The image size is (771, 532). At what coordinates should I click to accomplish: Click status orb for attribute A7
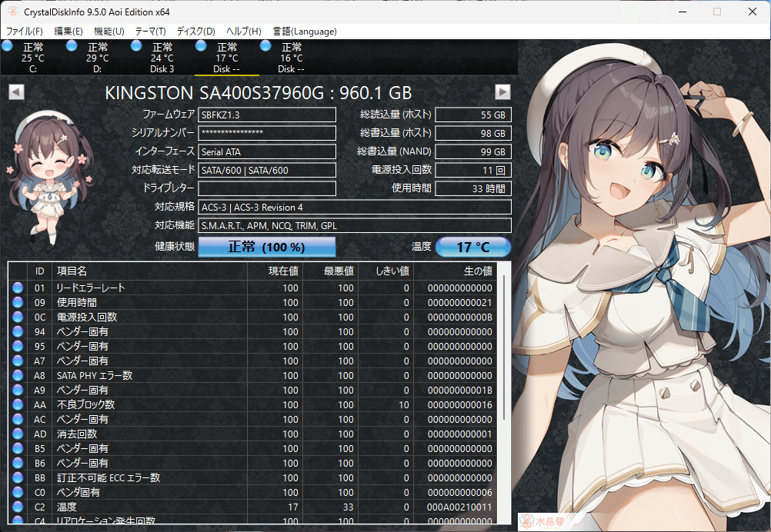click(18, 361)
